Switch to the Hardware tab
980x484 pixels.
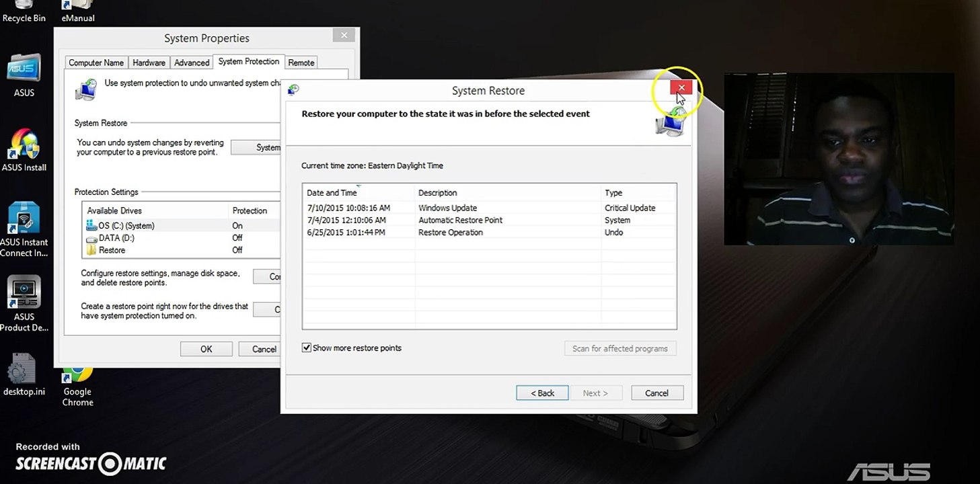point(149,63)
